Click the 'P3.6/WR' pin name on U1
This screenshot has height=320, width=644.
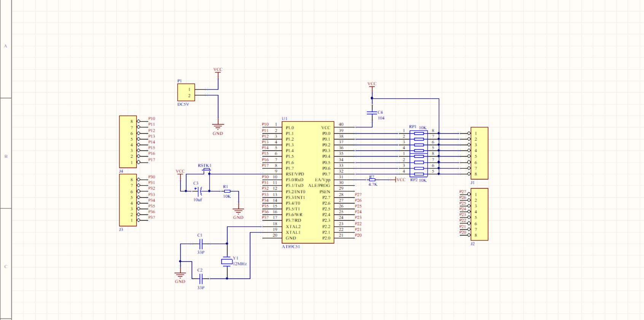(294, 214)
